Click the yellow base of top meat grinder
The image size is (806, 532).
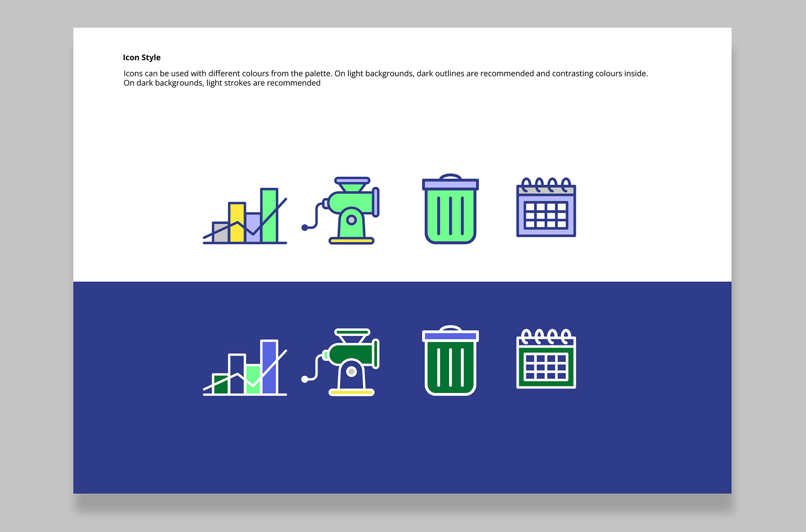351,241
